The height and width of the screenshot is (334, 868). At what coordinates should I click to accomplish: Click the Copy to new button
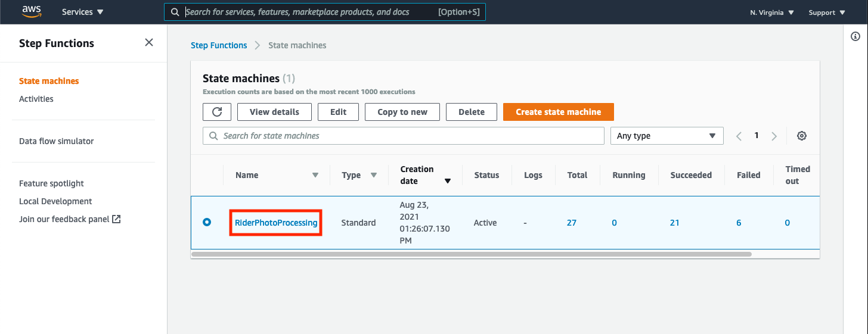(402, 112)
